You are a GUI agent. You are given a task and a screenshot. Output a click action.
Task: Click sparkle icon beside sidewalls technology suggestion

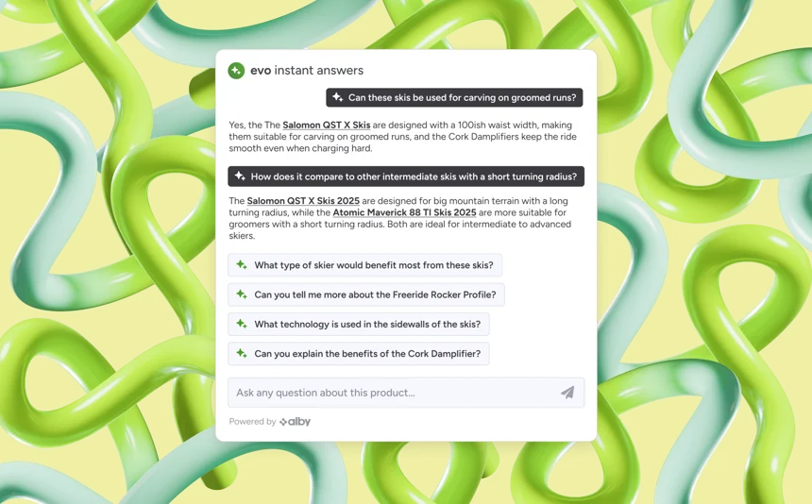tap(242, 324)
